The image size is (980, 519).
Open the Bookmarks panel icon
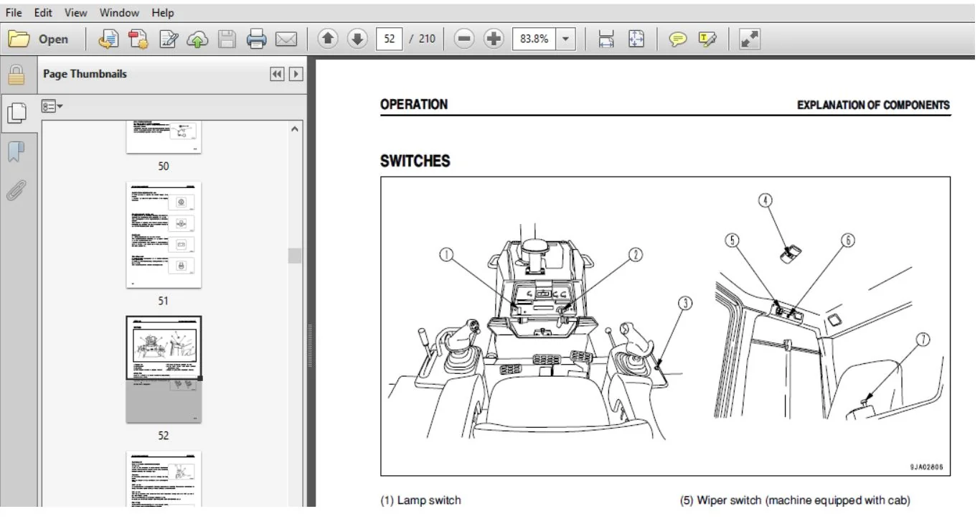click(x=16, y=152)
